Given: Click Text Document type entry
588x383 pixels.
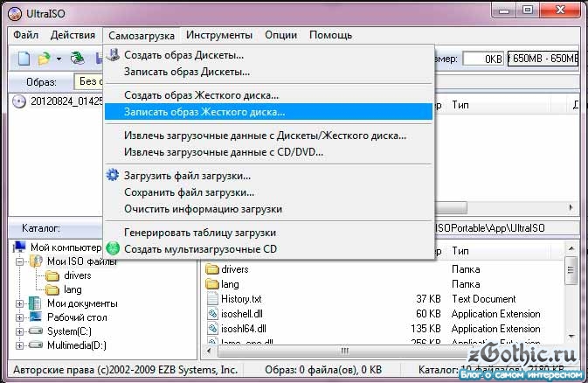Looking at the screenshot, I should pyautogui.click(x=484, y=299).
